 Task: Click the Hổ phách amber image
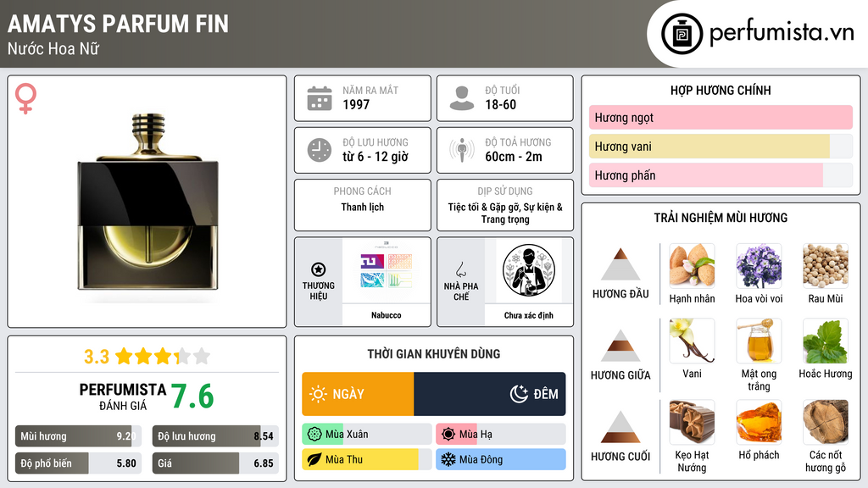759,422
